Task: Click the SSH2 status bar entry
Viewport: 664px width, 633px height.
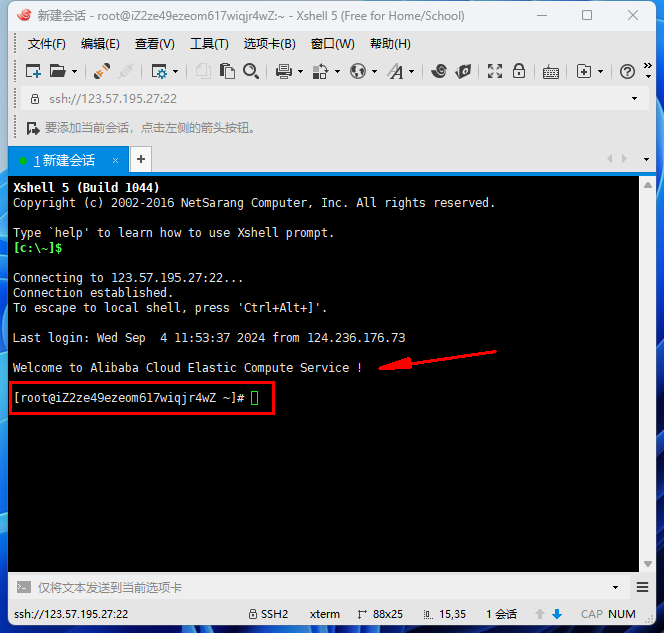Action: point(268,614)
